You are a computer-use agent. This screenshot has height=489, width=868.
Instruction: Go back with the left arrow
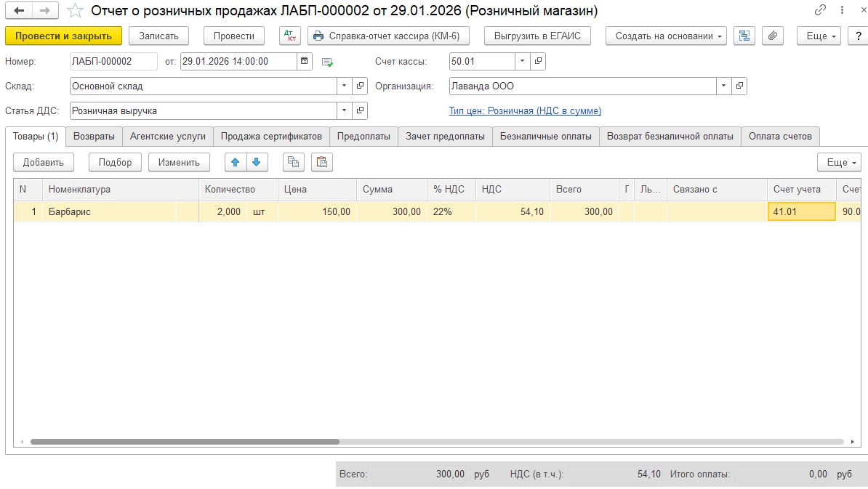[x=19, y=10]
